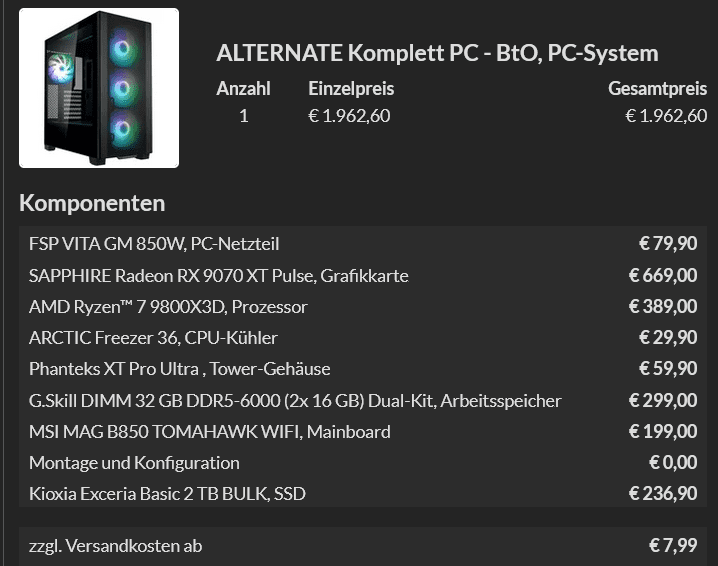The height and width of the screenshot is (566, 718).
Task: Click the € 7,99 shipping cost
Action: click(x=672, y=546)
